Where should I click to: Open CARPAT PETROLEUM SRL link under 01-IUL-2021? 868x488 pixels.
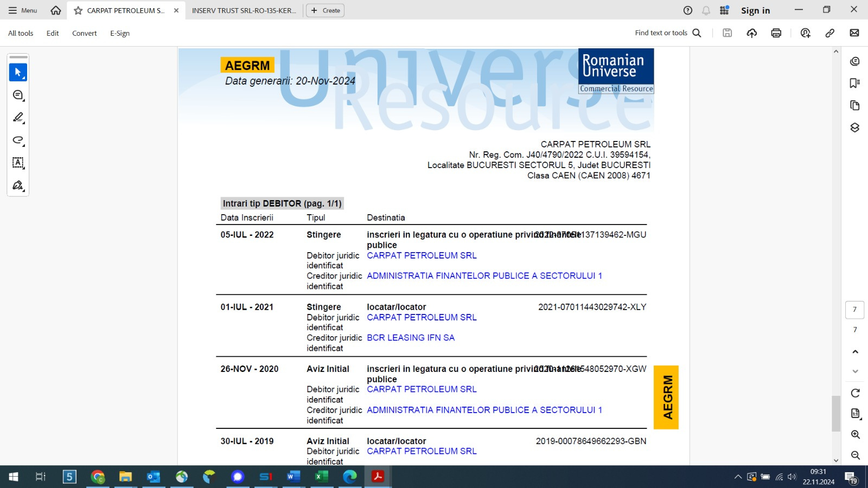click(422, 317)
